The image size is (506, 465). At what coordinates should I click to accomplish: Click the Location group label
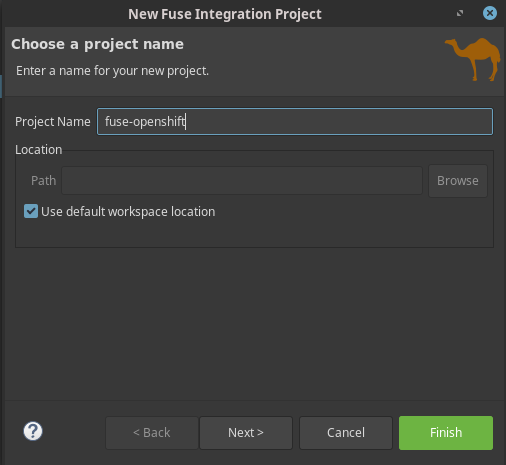(39, 150)
